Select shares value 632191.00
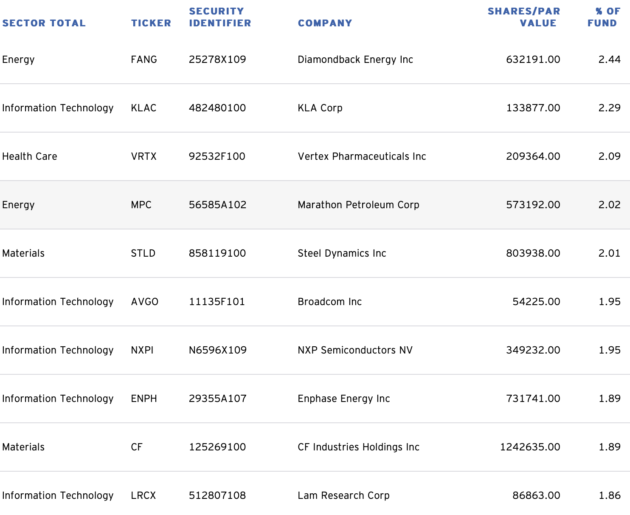Screen dimensions: 630x515 pos(533,59)
